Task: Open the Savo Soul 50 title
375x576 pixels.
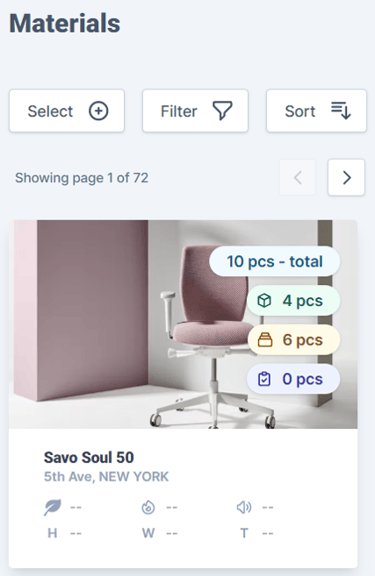Action: tap(89, 458)
